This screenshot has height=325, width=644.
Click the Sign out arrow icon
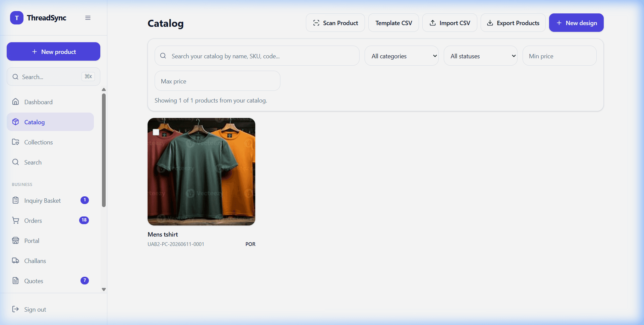pos(15,309)
